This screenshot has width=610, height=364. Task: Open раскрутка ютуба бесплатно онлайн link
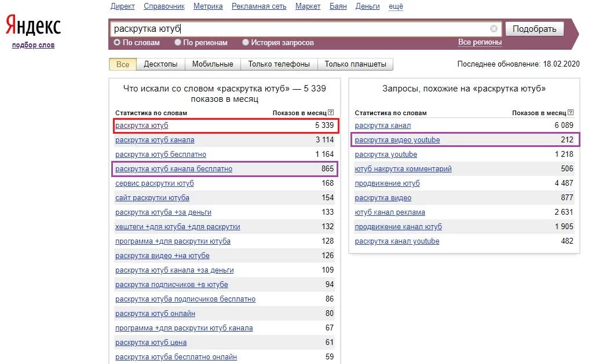coord(176,357)
